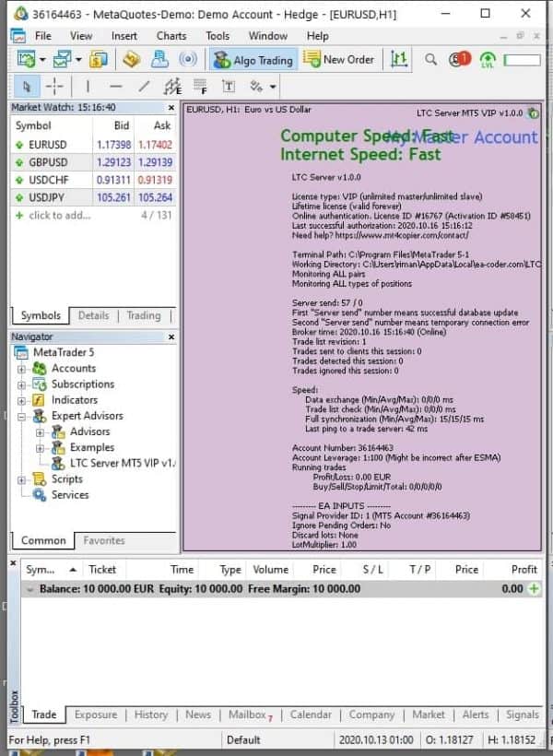Open the shapes objects dropdown arrow
553x756 pixels.
(x=273, y=88)
